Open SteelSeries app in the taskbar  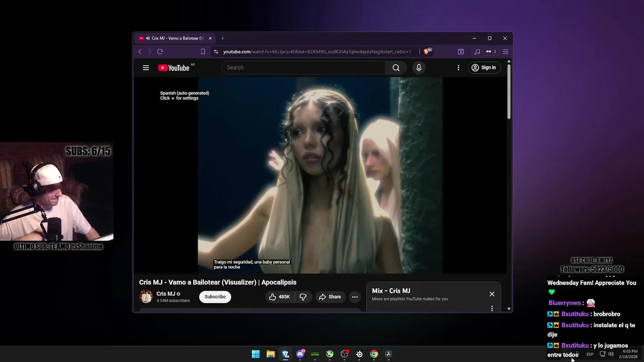tap(359, 354)
